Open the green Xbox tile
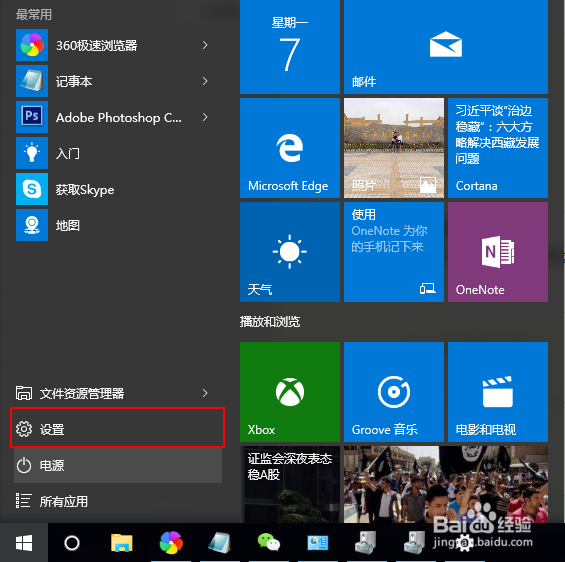Viewport: 565px width, 562px height. coord(290,392)
